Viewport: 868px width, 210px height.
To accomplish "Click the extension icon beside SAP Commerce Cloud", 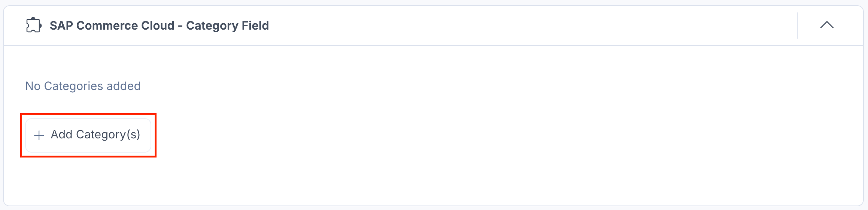I will 34,25.
